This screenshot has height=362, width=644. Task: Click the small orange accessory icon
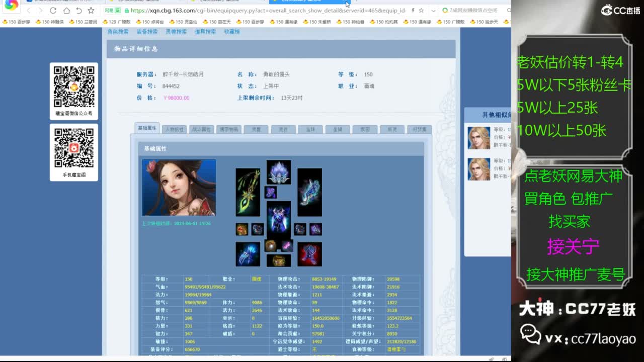pos(242,229)
